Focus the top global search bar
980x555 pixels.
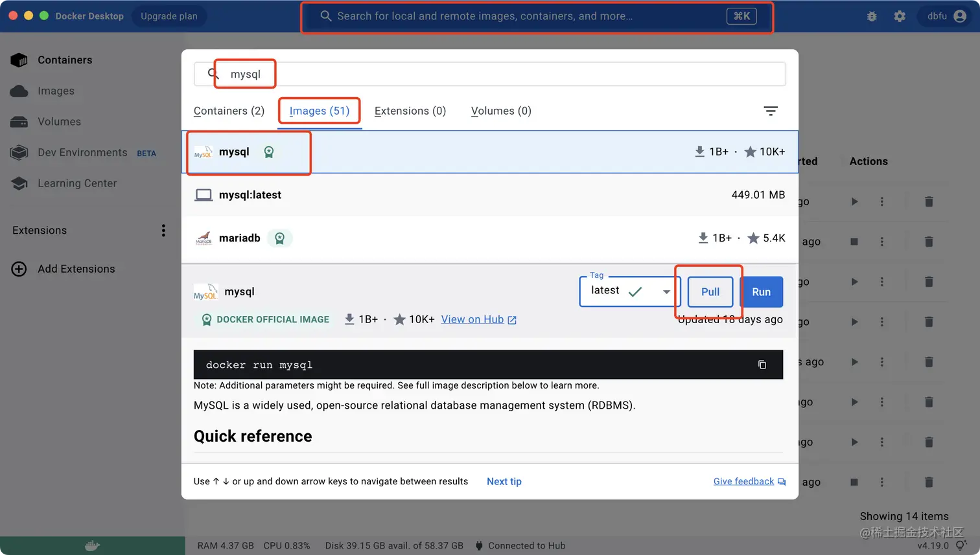click(537, 16)
